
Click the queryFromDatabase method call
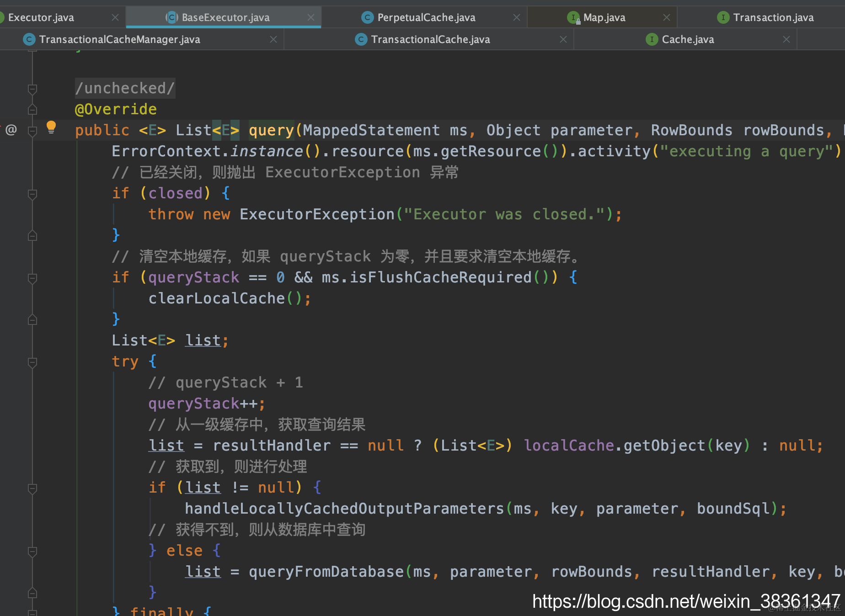(x=326, y=572)
